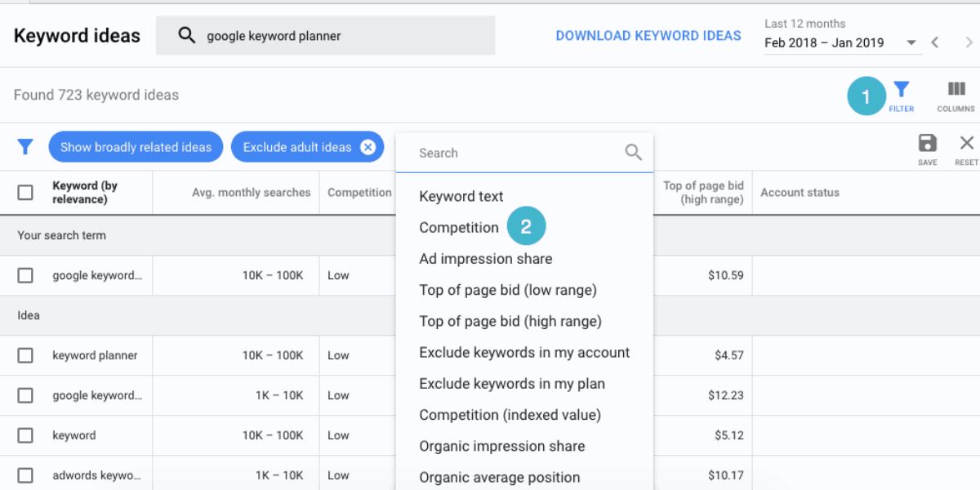Go to previous date range with left chevron
This screenshot has height=490, width=980.
coord(935,42)
